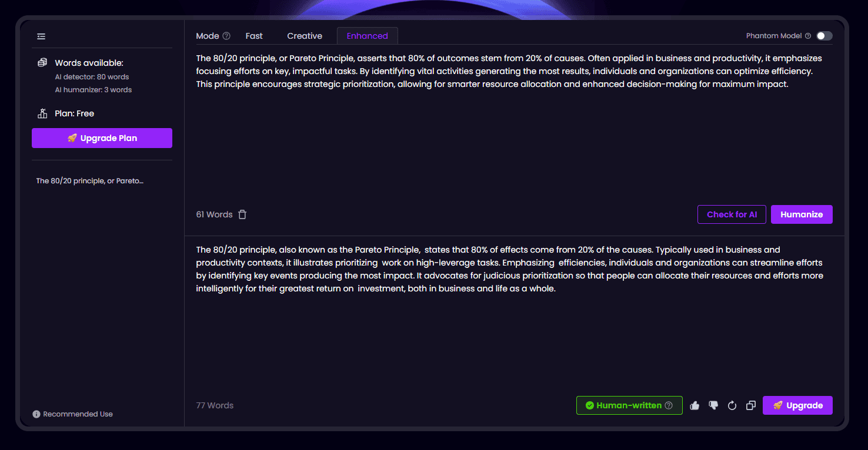Image resolution: width=868 pixels, height=450 pixels.
Task: Click the Mode help question mark icon
Action: [x=226, y=36]
